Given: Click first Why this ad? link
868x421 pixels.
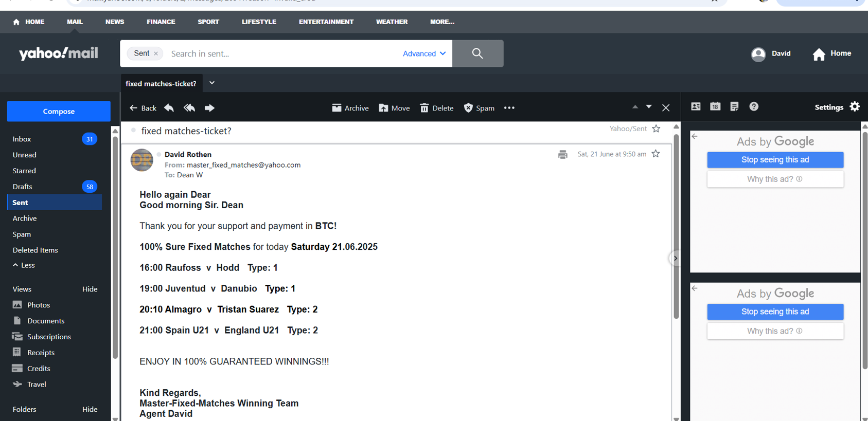Looking at the screenshot, I should [x=775, y=179].
